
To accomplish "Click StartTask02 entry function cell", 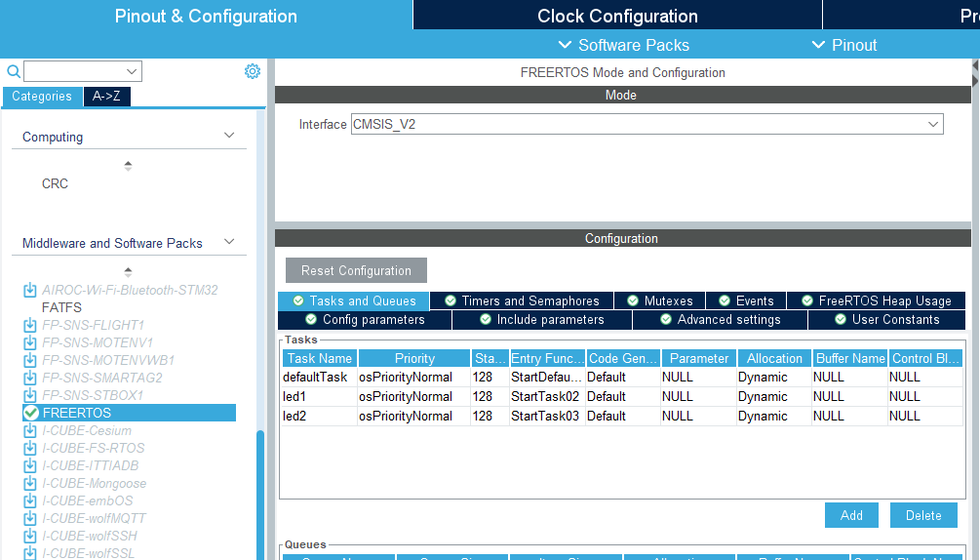I will pyautogui.click(x=547, y=396).
